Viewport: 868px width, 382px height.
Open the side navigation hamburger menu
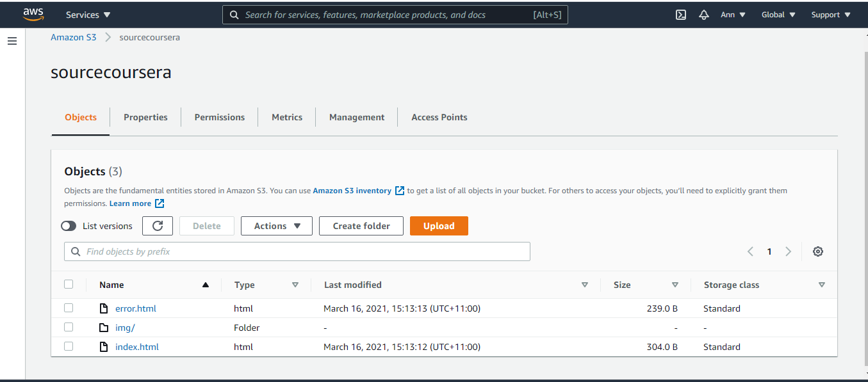click(x=12, y=41)
